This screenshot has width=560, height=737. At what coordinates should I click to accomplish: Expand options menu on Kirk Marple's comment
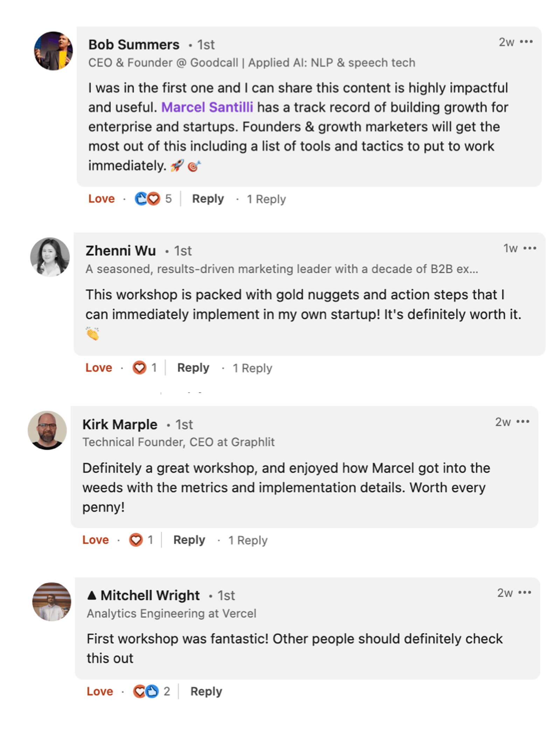[x=523, y=422]
